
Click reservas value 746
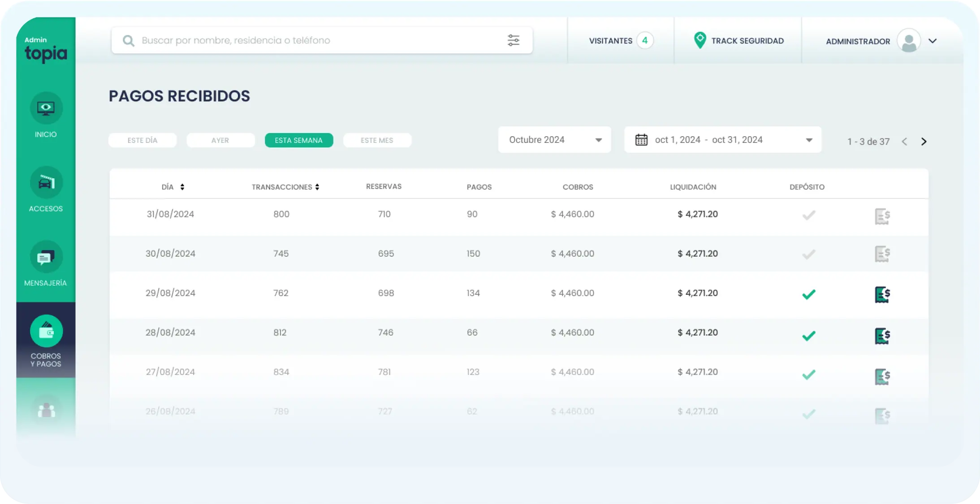[x=385, y=332]
